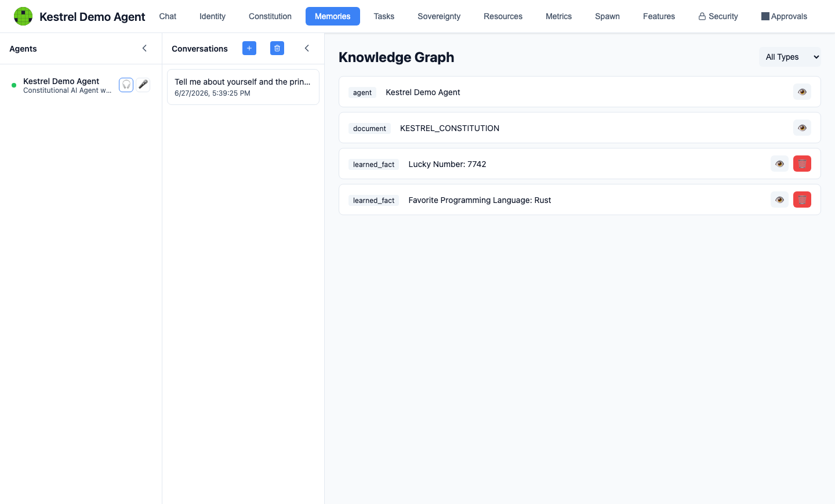Click the lock icon beside Security
The height and width of the screenshot is (504, 835).
702,16
